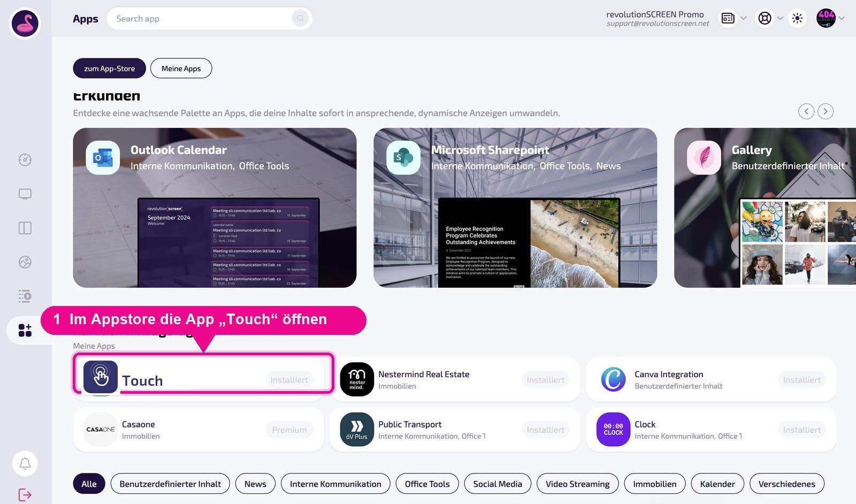Expand the support lifebuoy dropdown
The height and width of the screenshot is (504, 856).
(770, 18)
